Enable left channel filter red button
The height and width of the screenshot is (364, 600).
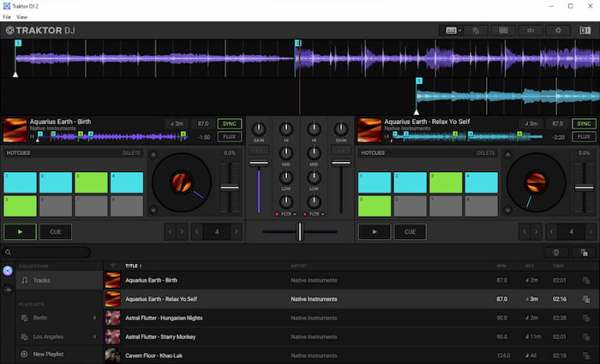(x=277, y=214)
